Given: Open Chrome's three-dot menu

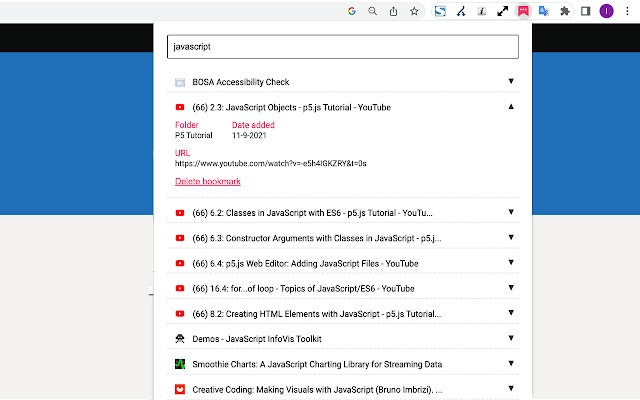Looking at the screenshot, I should pos(627,11).
